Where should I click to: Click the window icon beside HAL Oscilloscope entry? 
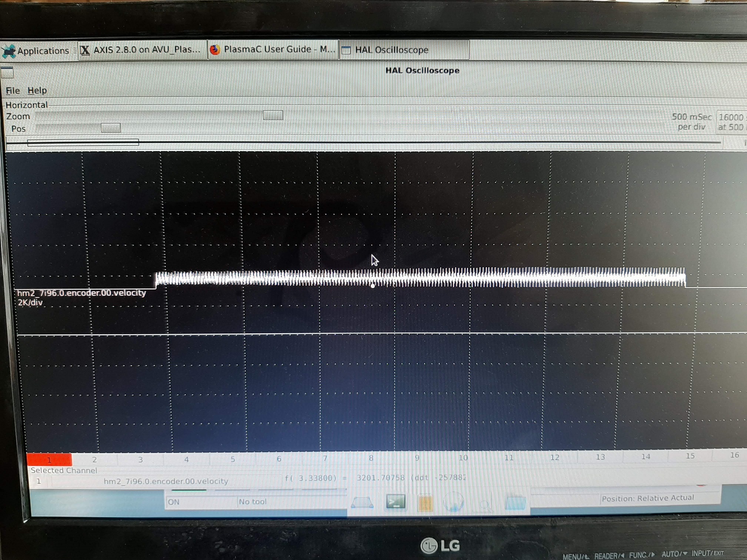(x=346, y=50)
